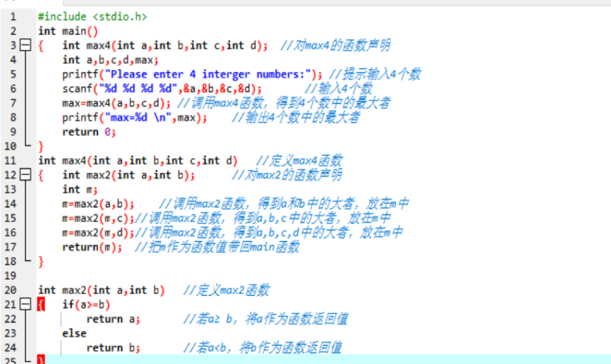Screen dimensions: 611x364
Task: Click the comment '//定义max2函数'
Action: click(227, 290)
